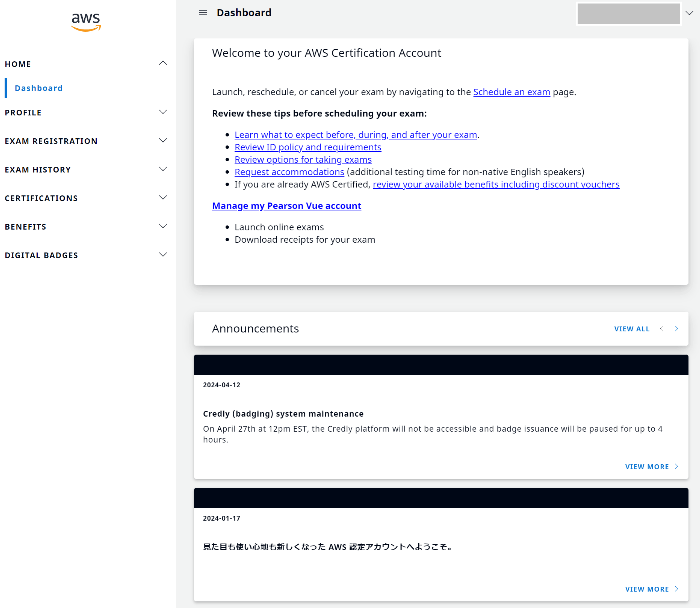Click Welcome to your AWS Certification Account heading

click(327, 53)
